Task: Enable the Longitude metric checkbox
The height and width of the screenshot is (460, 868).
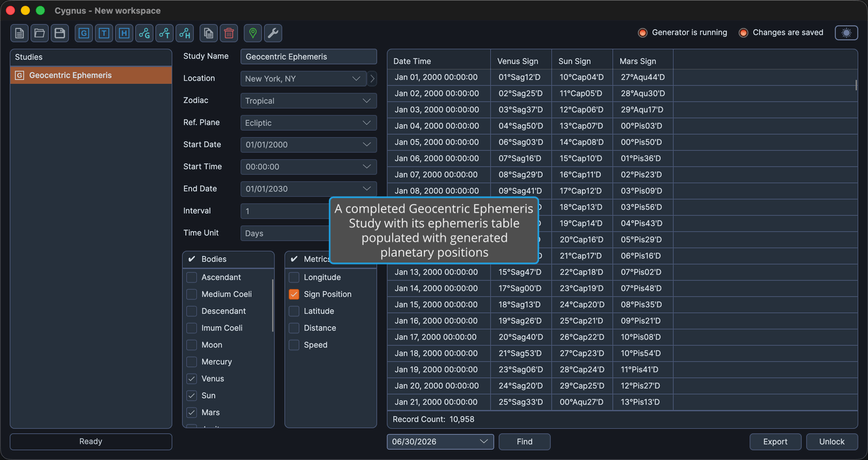Action: [294, 277]
